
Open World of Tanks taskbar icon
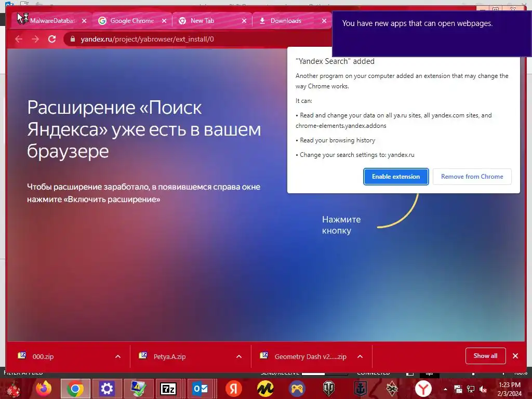[x=328, y=389]
